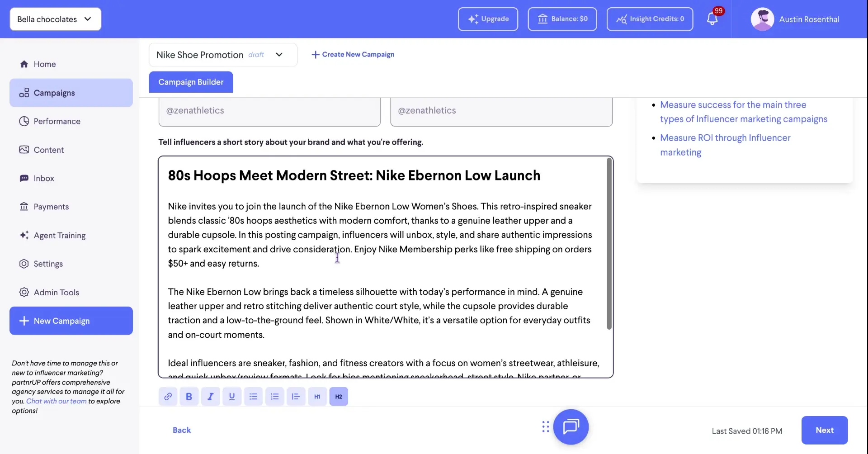Click Next to continue the campaign

[x=824, y=430]
